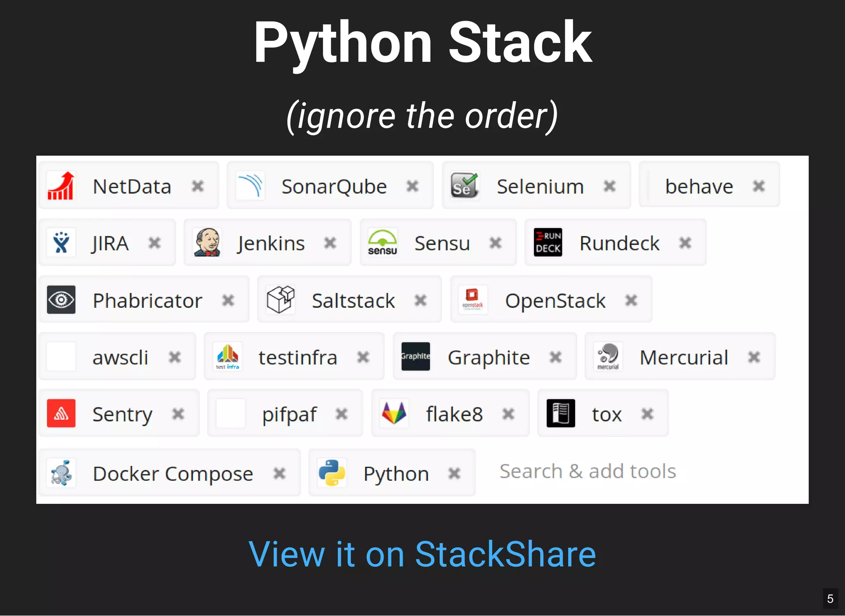
Task: Click the Sensu green gauge logo
Action: coord(382,243)
